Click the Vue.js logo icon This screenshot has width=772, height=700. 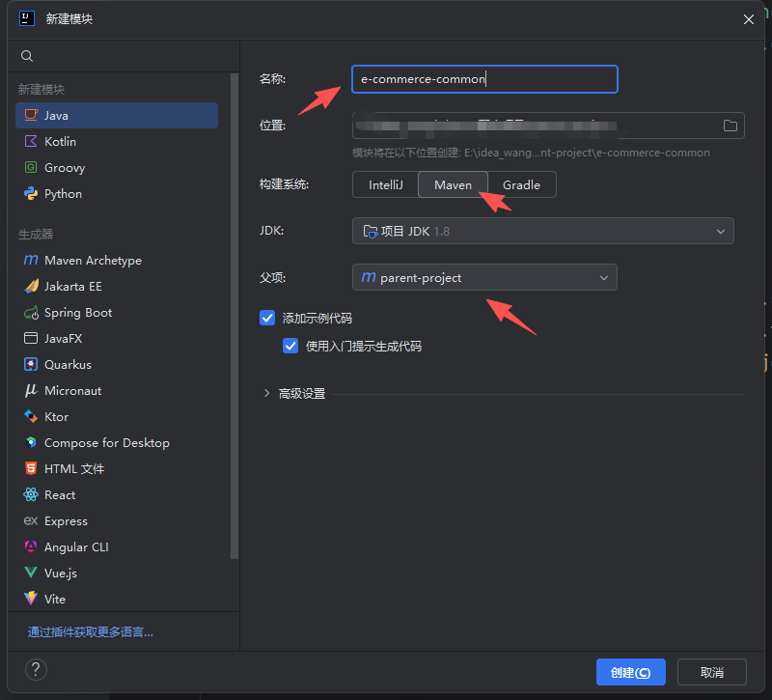pyautogui.click(x=31, y=573)
